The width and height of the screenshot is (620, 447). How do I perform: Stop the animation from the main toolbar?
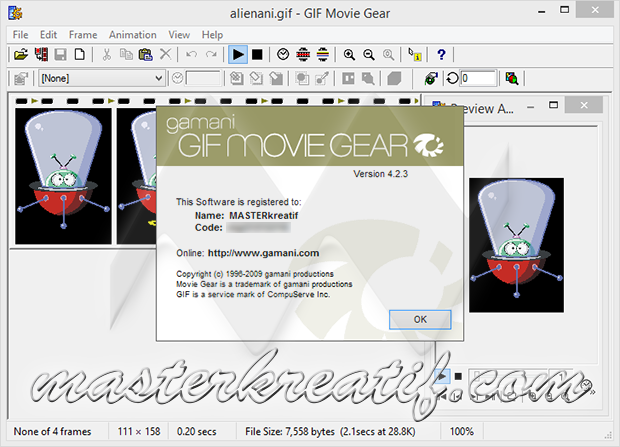[257, 54]
